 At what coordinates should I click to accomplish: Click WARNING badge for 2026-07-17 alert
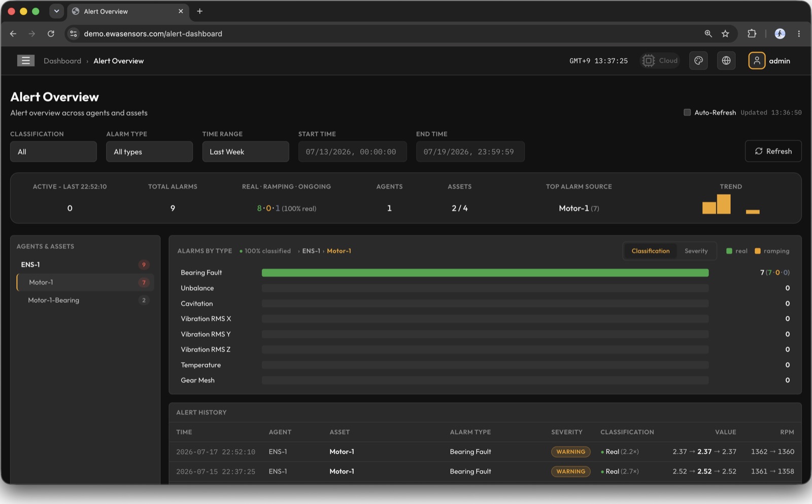pos(570,452)
